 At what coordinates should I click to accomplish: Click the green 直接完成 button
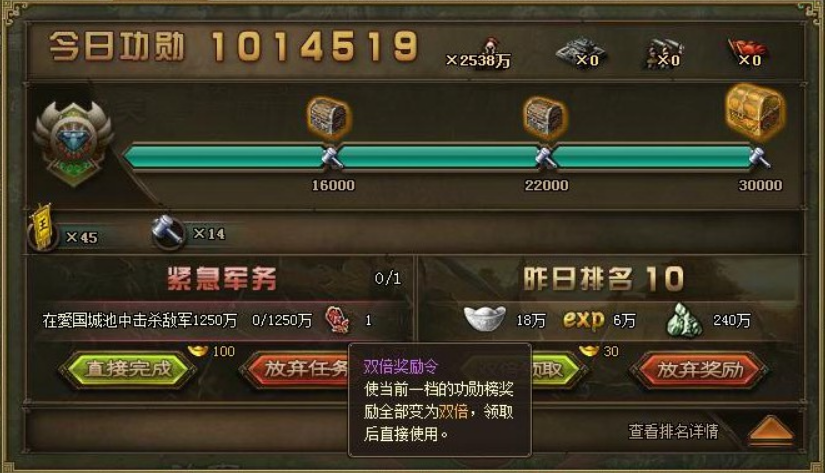(128, 369)
